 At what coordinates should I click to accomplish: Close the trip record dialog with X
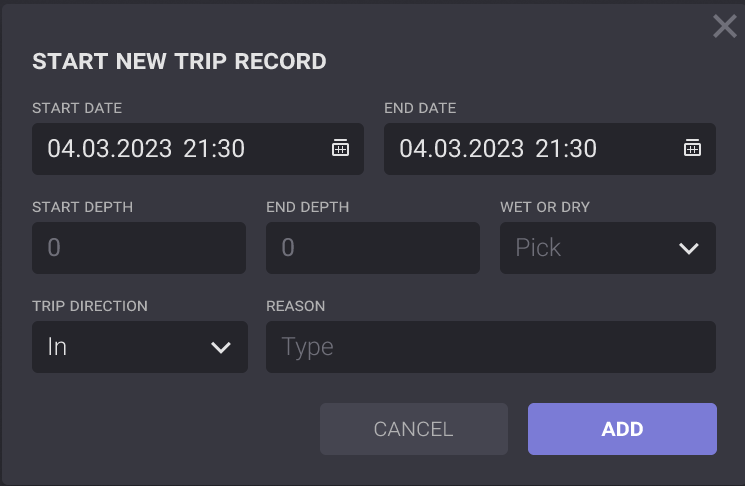pyautogui.click(x=724, y=27)
